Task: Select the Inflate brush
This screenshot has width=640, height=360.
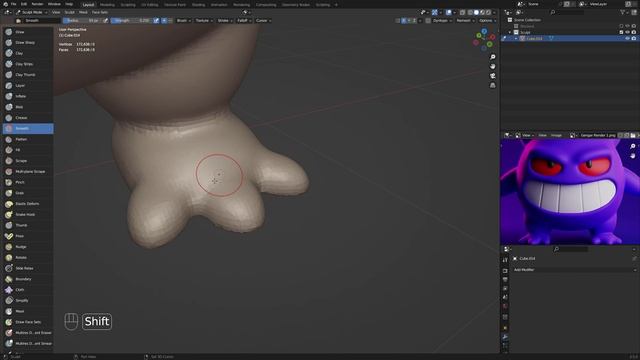Action: pyautogui.click(x=28, y=96)
